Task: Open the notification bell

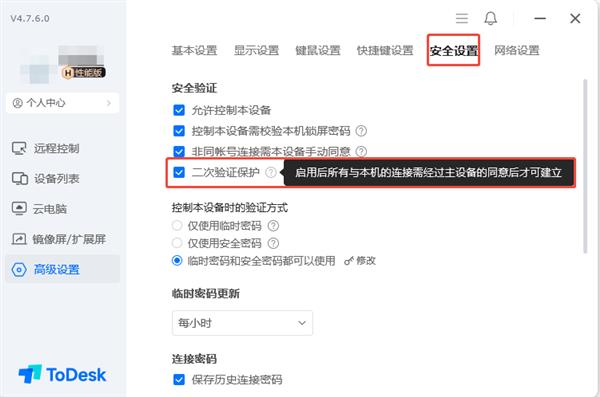Action: pyautogui.click(x=491, y=18)
